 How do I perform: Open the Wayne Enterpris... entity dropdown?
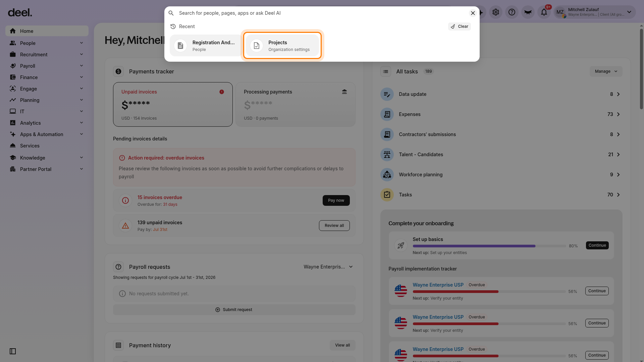328,267
